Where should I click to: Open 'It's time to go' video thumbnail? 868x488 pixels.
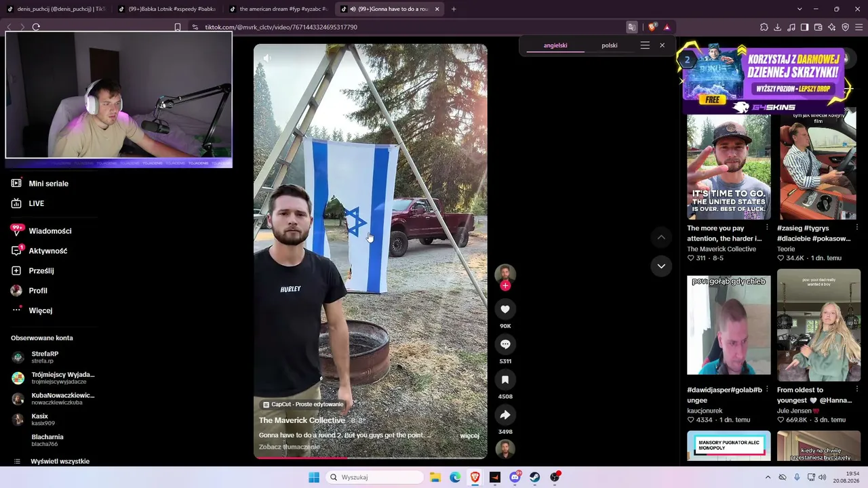tap(729, 167)
